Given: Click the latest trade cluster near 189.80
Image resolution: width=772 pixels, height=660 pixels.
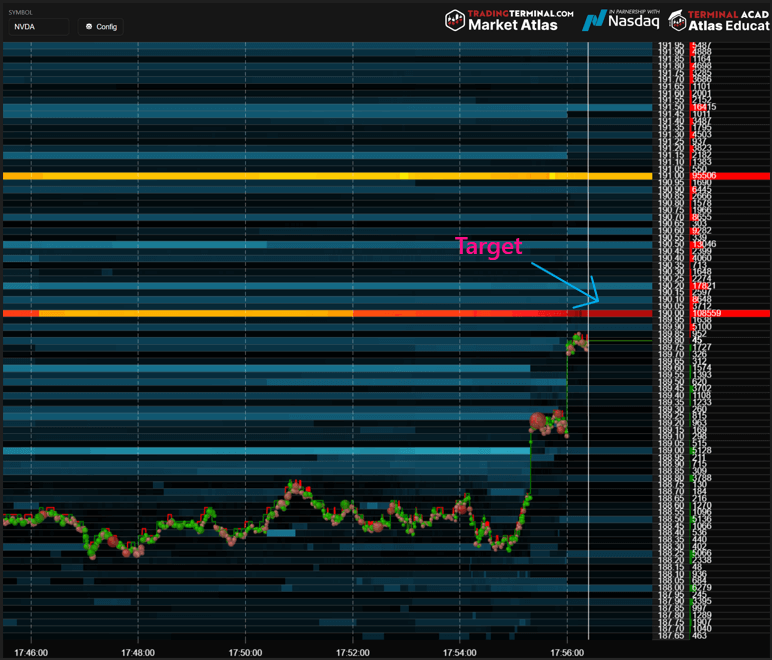Looking at the screenshot, I should click(x=576, y=343).
